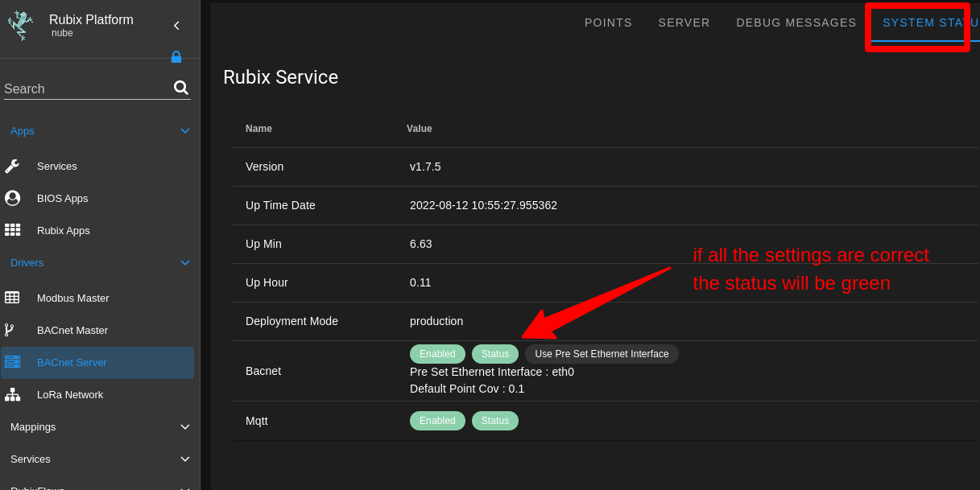Click Default Point Cov : 0.1 text
980x490 pixels.
pos(467,389)
